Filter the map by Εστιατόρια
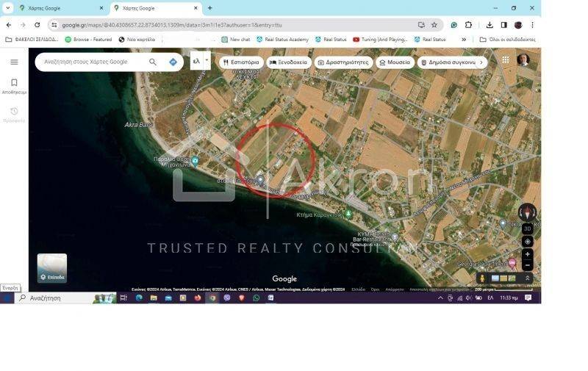The width and height of the screenshot is (588, 371). tap(242, 62)
